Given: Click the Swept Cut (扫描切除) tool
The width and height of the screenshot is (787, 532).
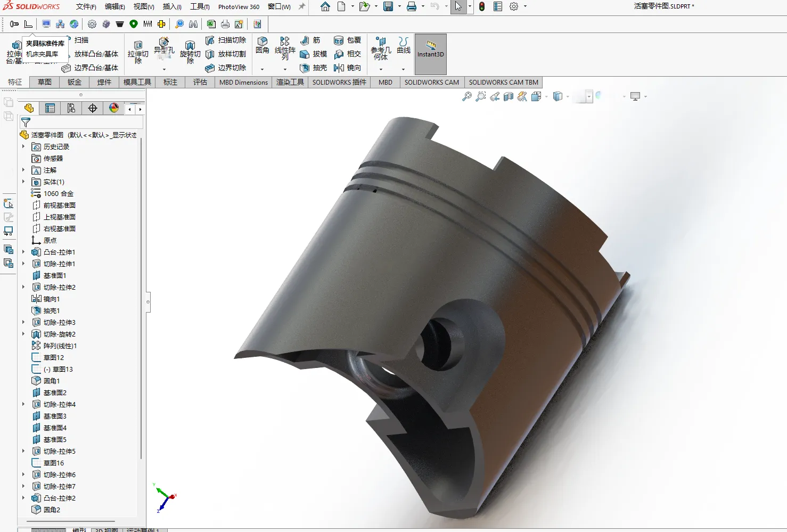Looking at the screenshot, I should [226, 40].
